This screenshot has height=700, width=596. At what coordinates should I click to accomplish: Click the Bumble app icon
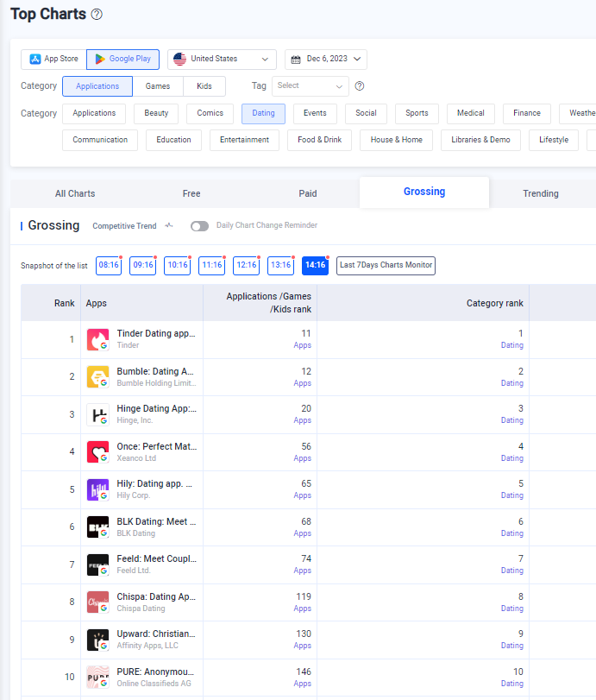(97, 377)
